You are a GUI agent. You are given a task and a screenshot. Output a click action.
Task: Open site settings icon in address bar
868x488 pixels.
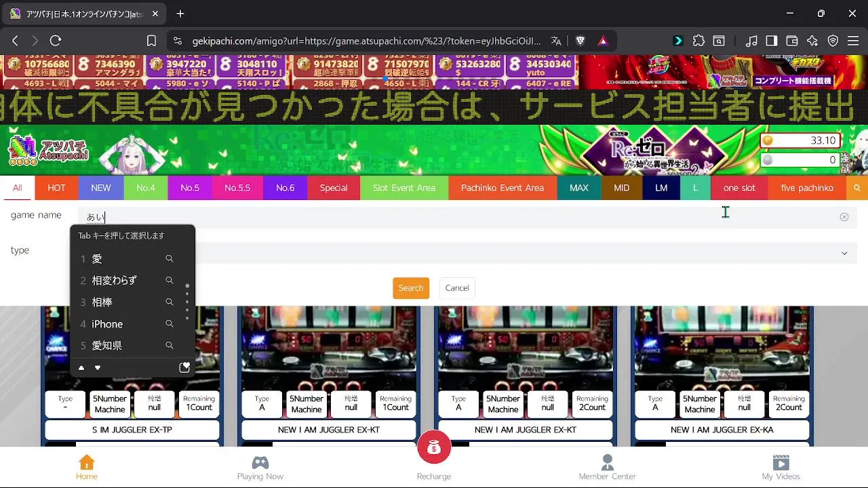pos(177,41)
